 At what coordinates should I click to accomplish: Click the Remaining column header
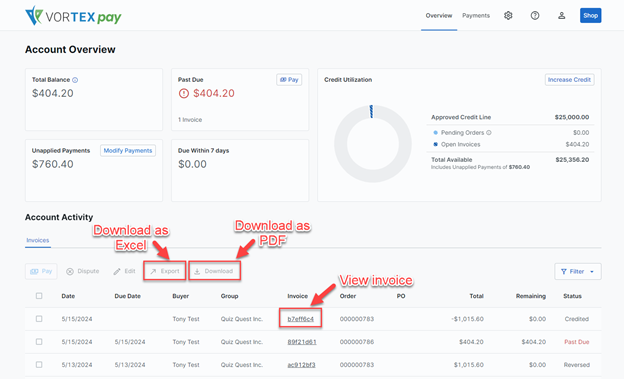tap(531, 296)
